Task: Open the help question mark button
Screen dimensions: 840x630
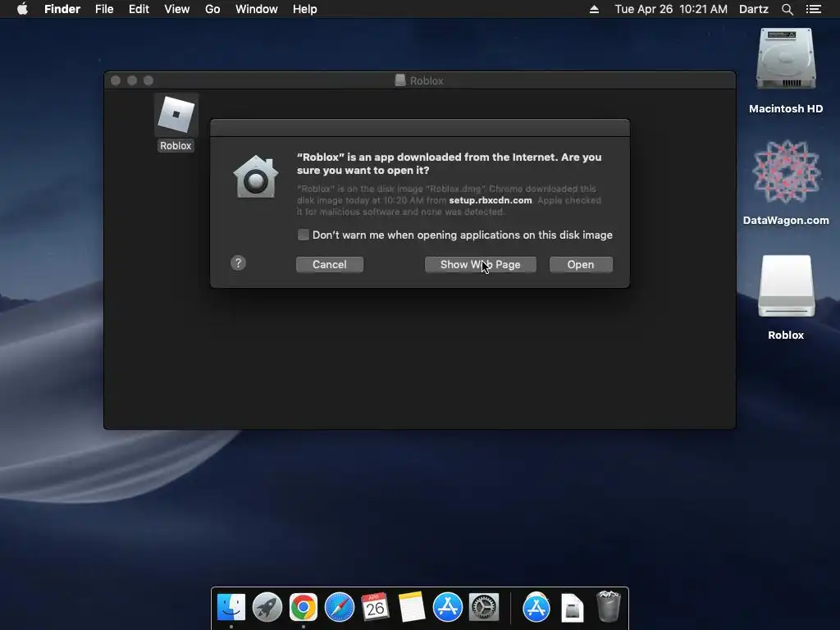Action: click(238, 263)
